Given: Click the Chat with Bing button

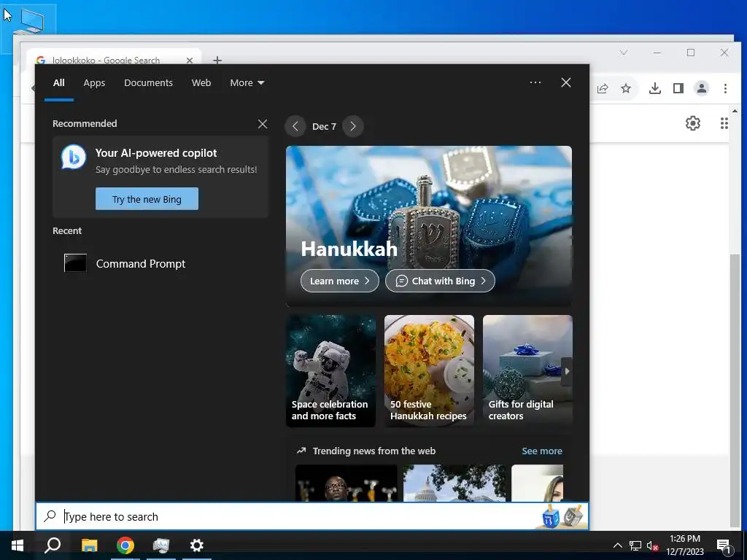Looking at the screenshot, I should pyautogui.click(x=440, y=281).
